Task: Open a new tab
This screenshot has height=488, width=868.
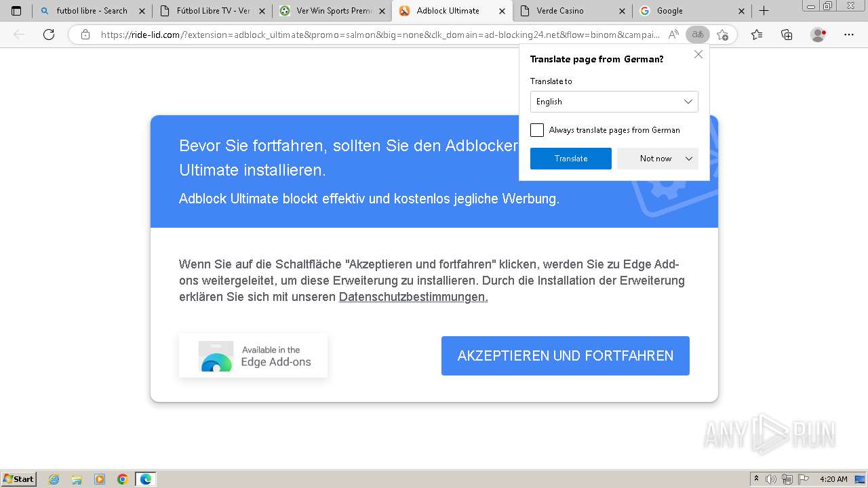Action: (764, 11)
